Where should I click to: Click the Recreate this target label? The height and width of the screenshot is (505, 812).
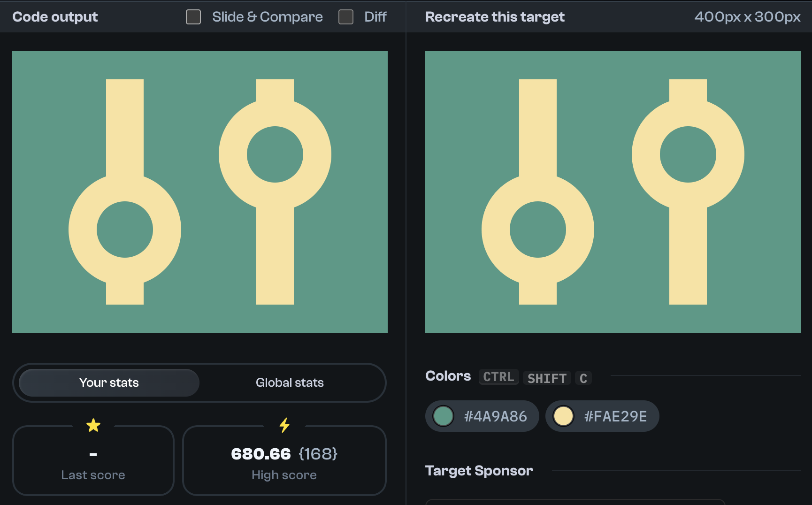click(494, 16)
